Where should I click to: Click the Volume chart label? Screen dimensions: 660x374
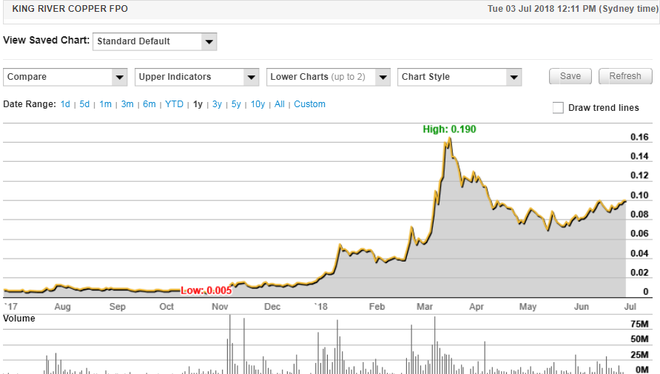tap(19, 318)
